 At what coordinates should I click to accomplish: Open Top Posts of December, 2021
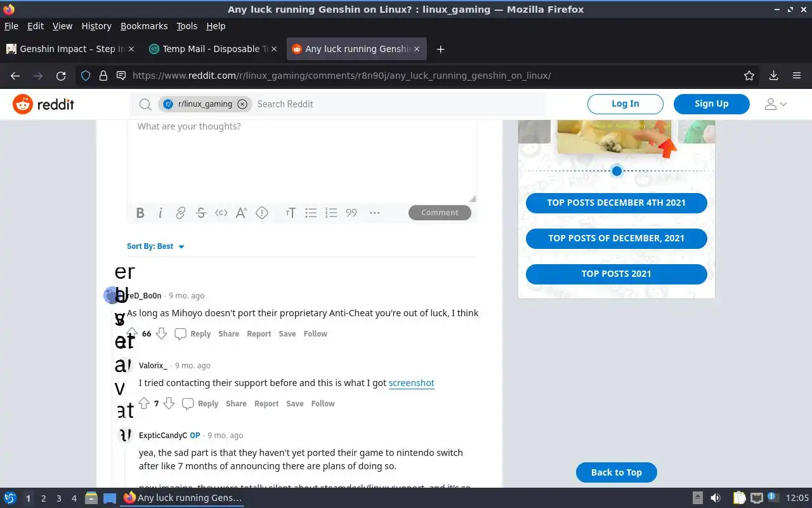click(617, 238)
